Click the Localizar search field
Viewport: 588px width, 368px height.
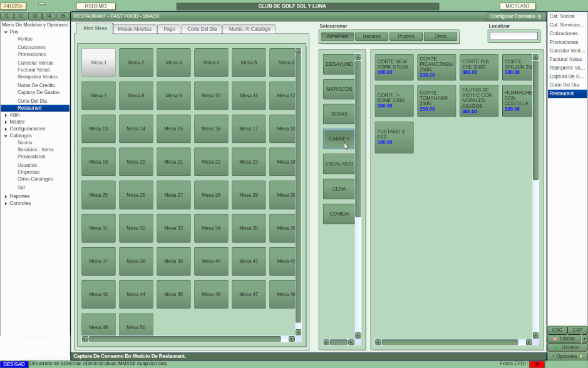pos(513,36)
